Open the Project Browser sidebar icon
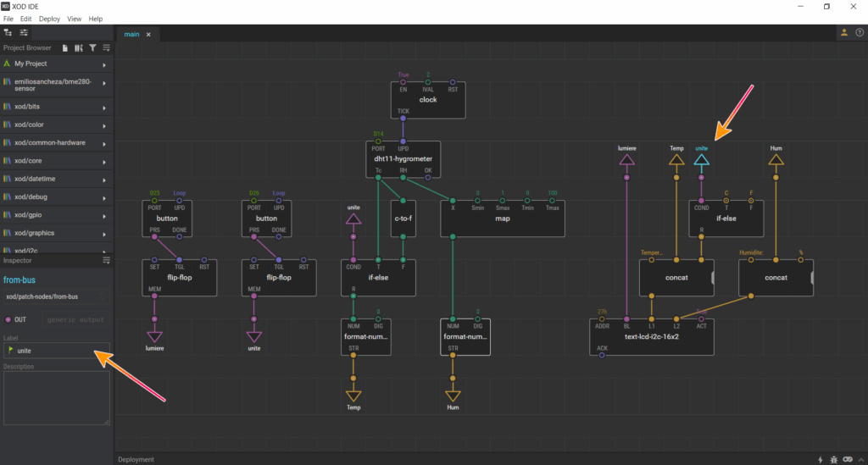 click(x=8, y=33)
